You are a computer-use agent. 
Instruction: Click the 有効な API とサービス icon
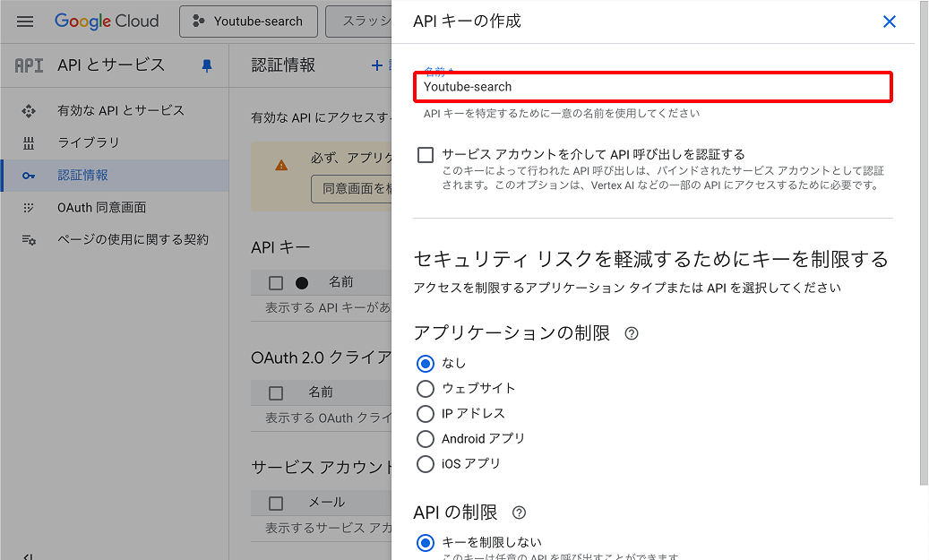(29, 111)
